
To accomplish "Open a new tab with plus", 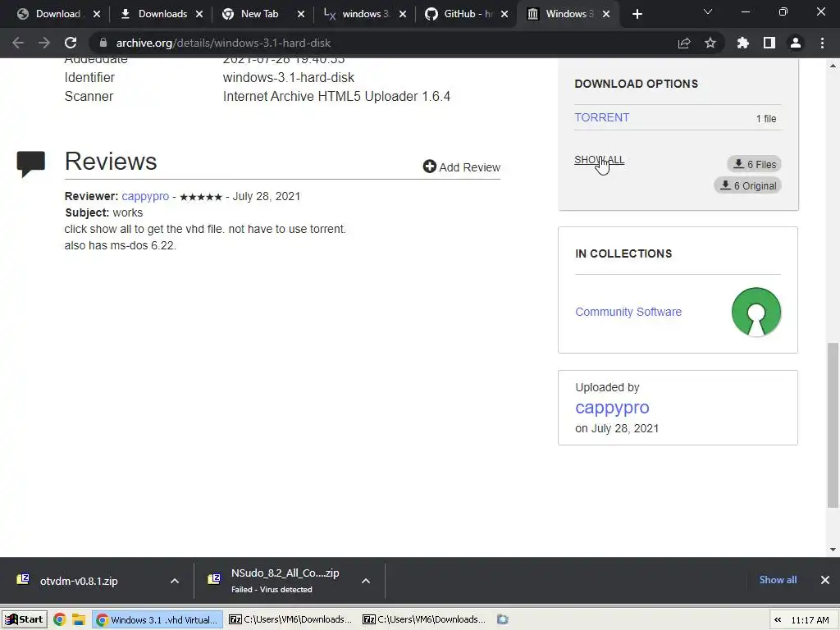I will coord(637,14).
